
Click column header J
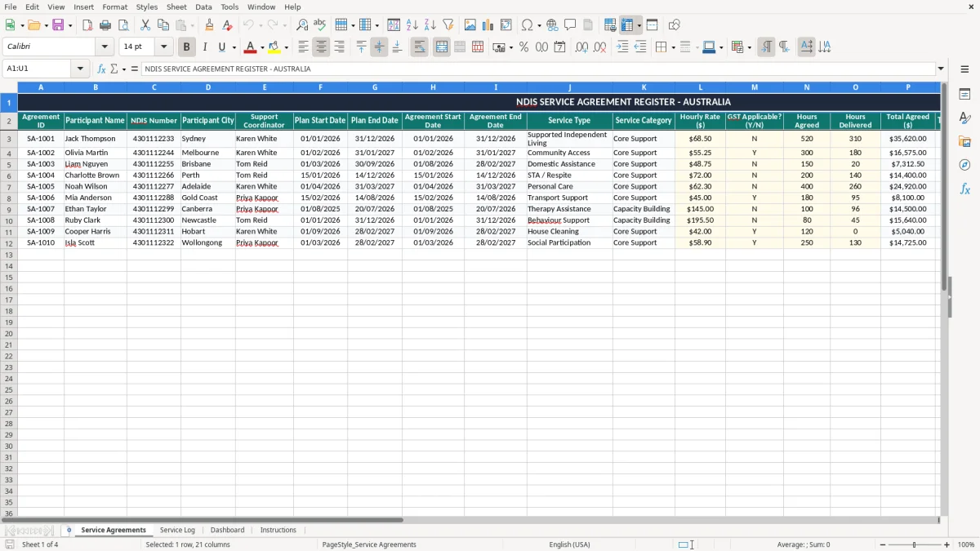[x=569, y=87]
